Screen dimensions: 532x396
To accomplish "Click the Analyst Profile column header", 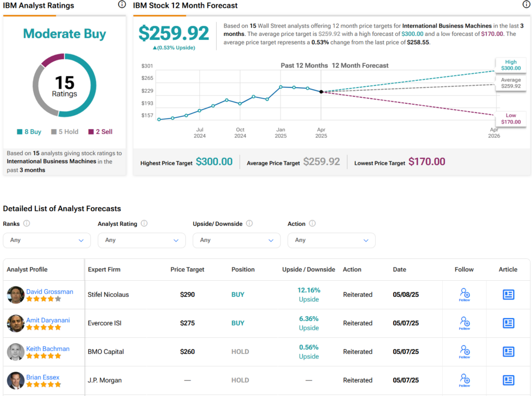I will [x=27, y=269].
